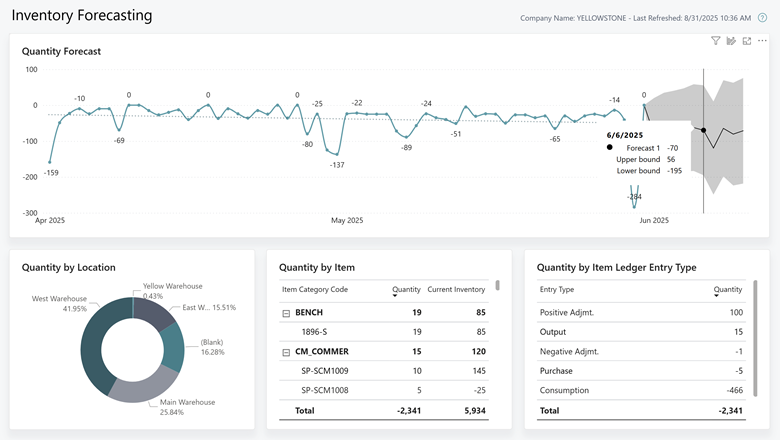The image size is (780, 440).
Task: Click the Current Inventory column header
Action: [456, 290]
